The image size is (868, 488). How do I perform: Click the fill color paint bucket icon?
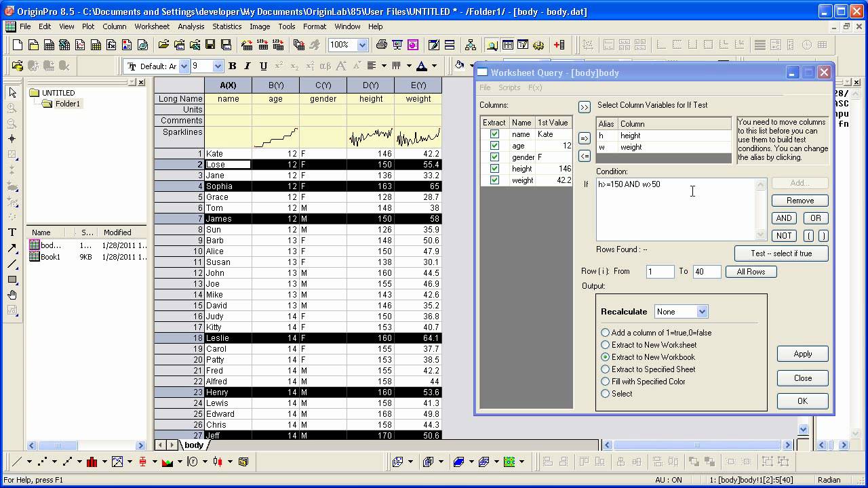[460, 66]
